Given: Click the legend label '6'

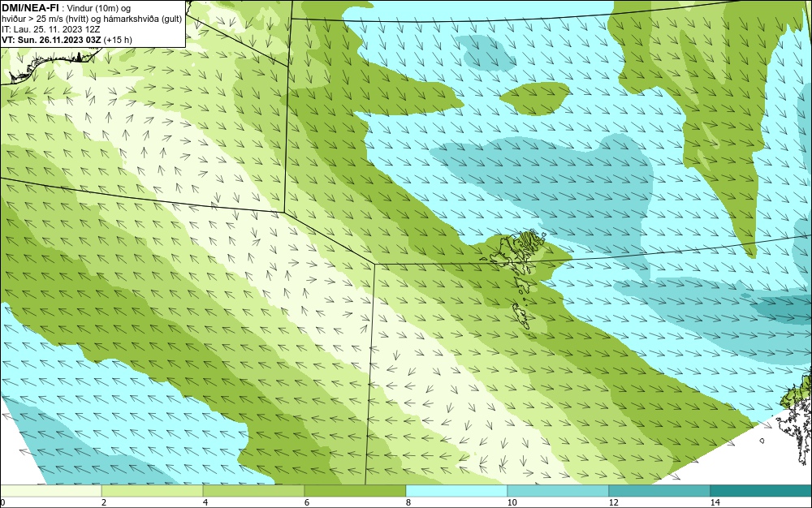Looking at the screenshot, I should coord(307,502).
